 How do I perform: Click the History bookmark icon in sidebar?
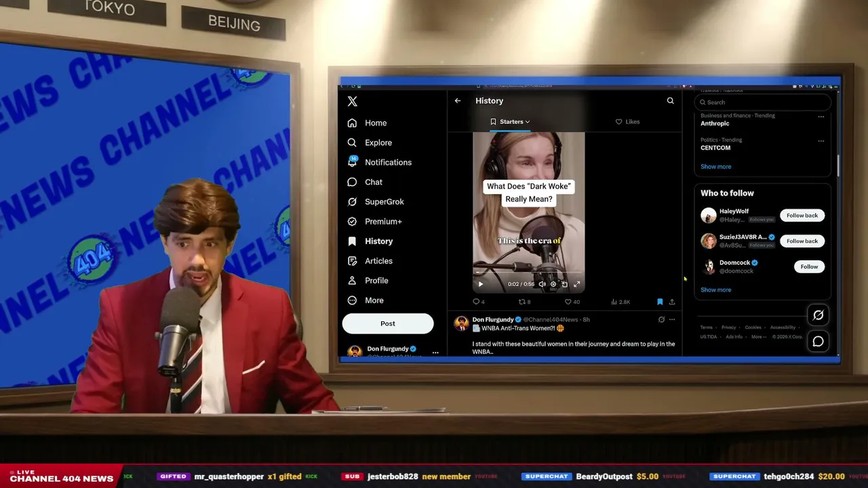pos(352,241)
